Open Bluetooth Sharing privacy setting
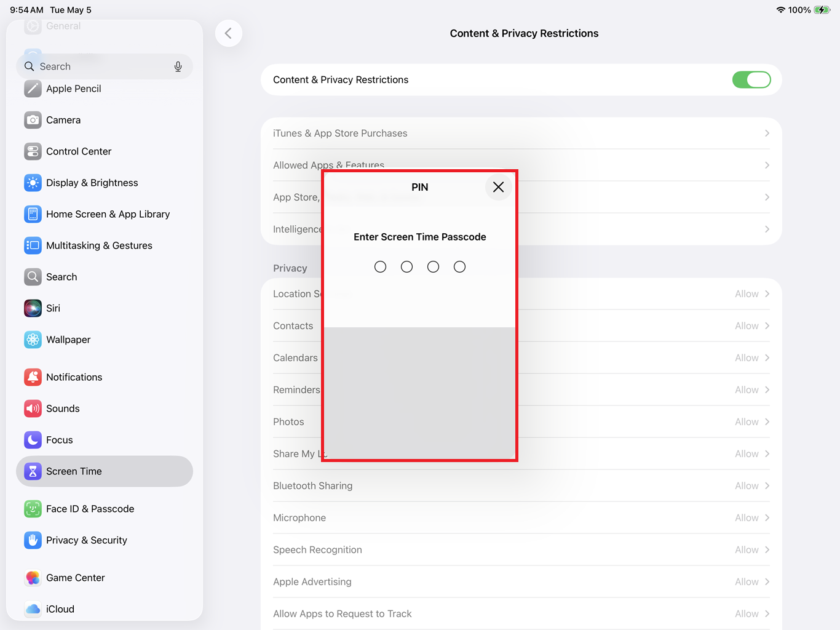The image size is (840, 630). (x=521, y=486)
